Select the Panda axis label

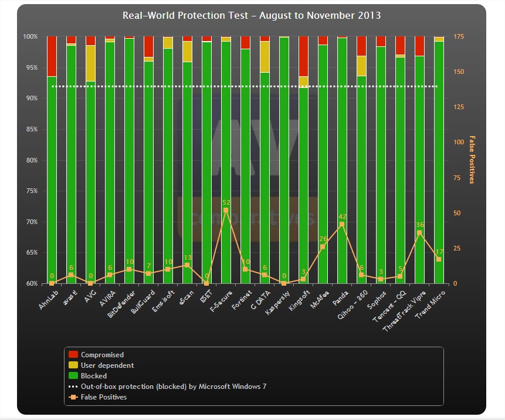tap(341, 298)
